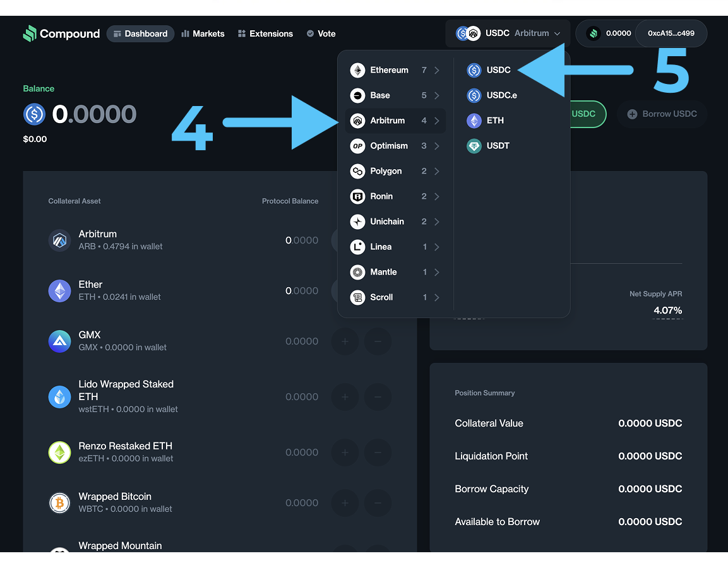728x568 pixels.
Task: Select the USDC token icon in the market list
Action: [x=474, y=70]
